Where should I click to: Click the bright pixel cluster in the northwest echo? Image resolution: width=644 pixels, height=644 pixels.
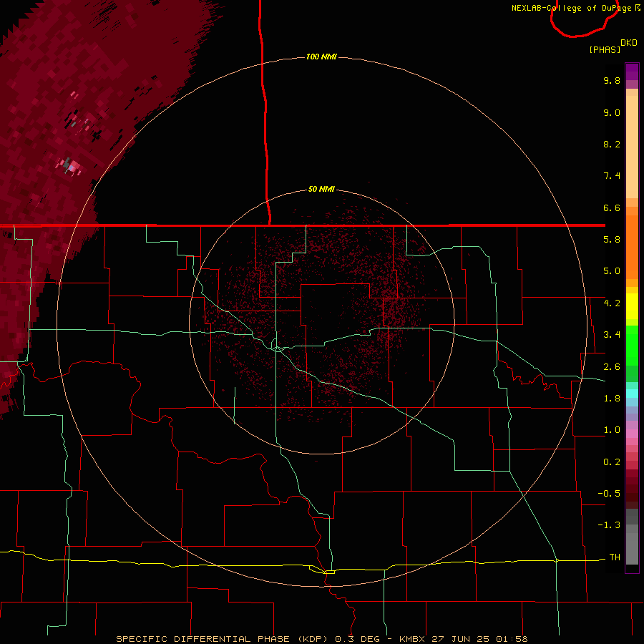[72, 167]
